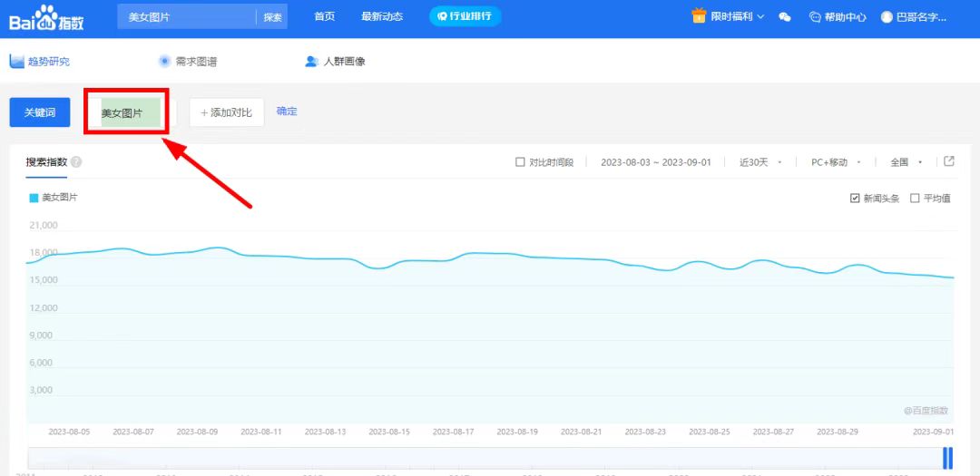Click the 2023-08-15 label on chart axis
The width and height of the screenshot is (980, 476).
tap(389, 432)
